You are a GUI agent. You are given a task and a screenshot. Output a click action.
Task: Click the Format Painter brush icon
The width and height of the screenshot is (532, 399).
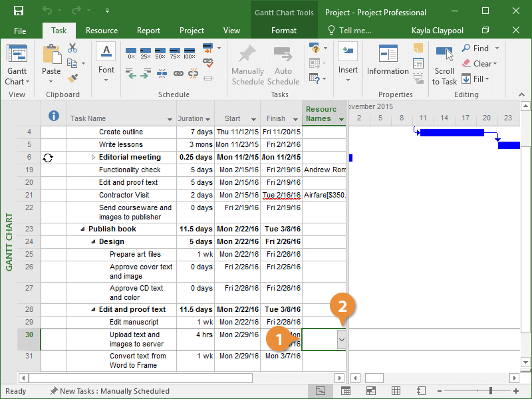72,78
